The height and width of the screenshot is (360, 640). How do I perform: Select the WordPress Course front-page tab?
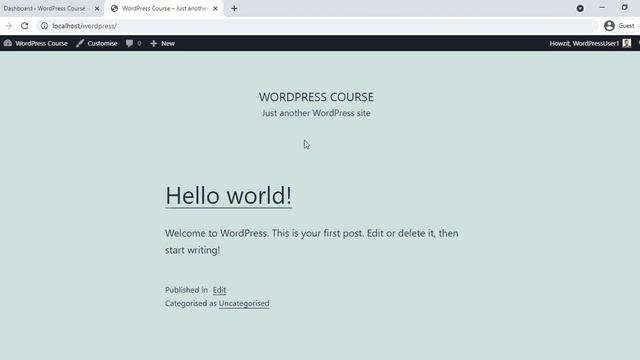(164, 9)
